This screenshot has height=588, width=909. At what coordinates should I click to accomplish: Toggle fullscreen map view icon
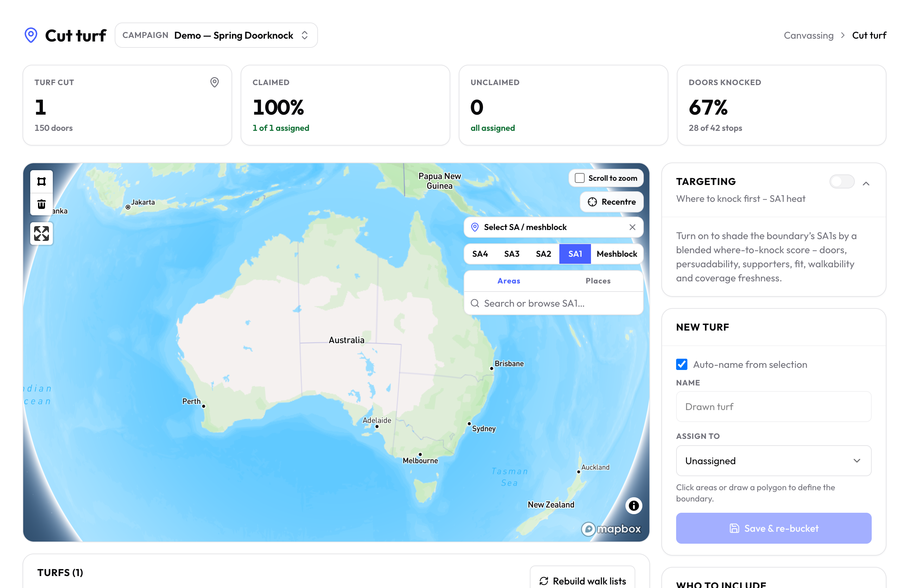click(x=42, y=233)
